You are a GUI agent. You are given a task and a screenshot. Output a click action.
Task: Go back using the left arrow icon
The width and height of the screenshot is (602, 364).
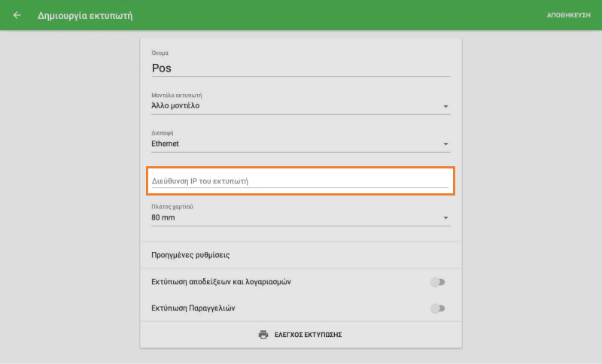pyautogui.click(x=17, y=15)
